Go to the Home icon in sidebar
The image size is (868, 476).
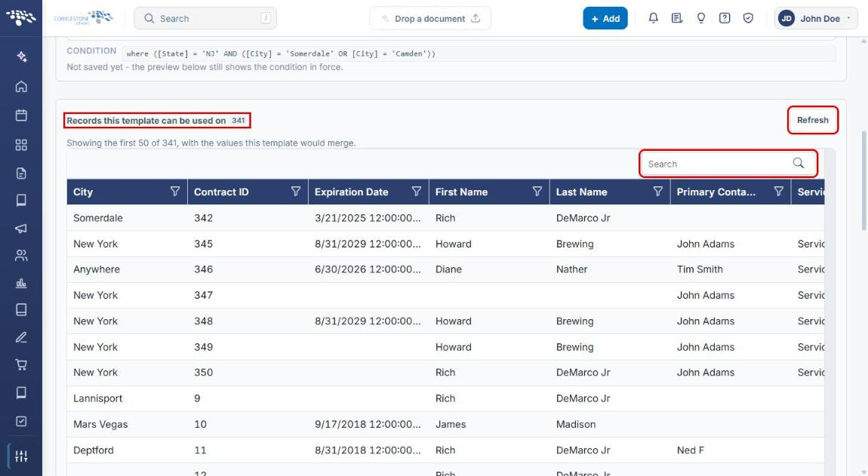click(21, 86)
